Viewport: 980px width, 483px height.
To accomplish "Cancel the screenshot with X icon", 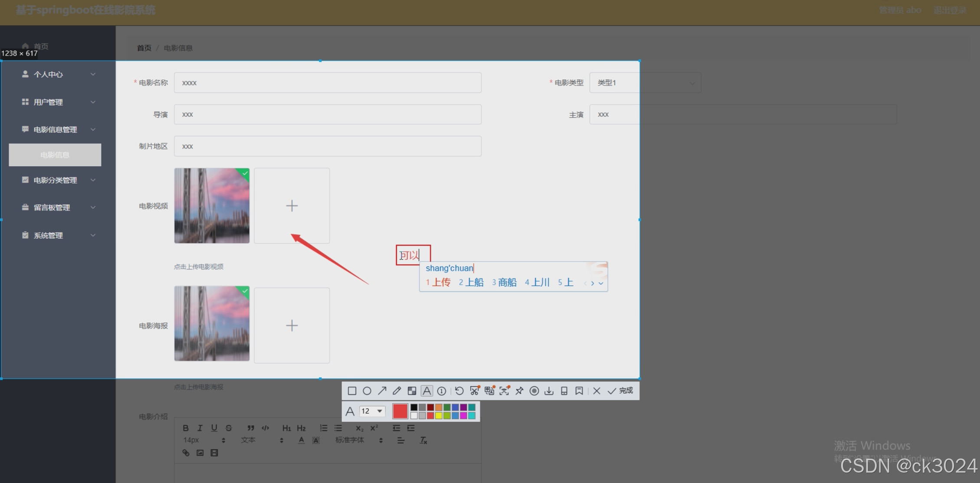I will (597, 391).
